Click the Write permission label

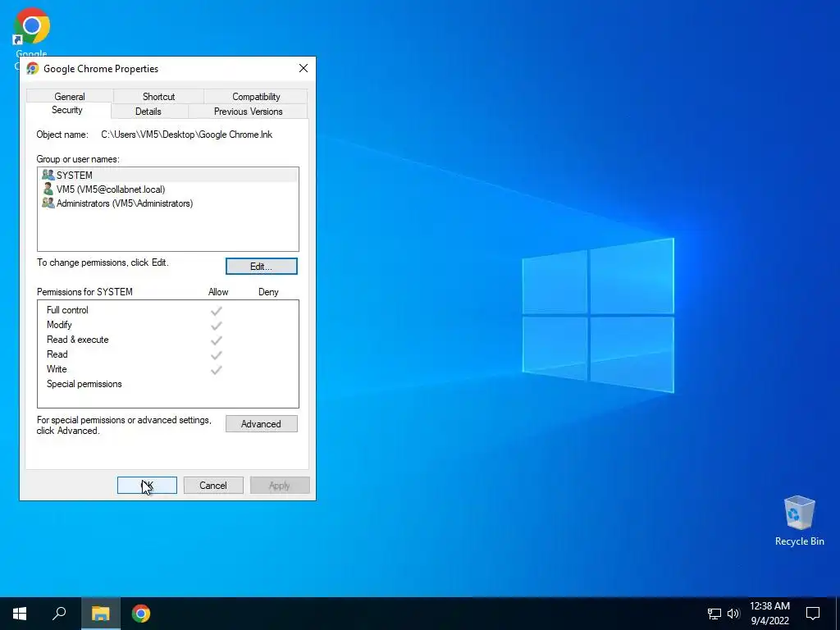click(x=57, y=369)
